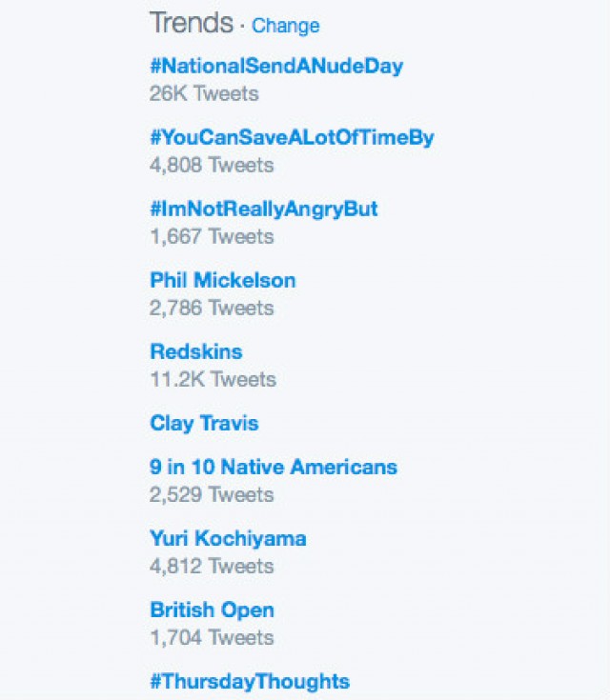Click the 1,667 Tweets count
Viewport: 610px width, 700px height.
click(x=212, y=236)
